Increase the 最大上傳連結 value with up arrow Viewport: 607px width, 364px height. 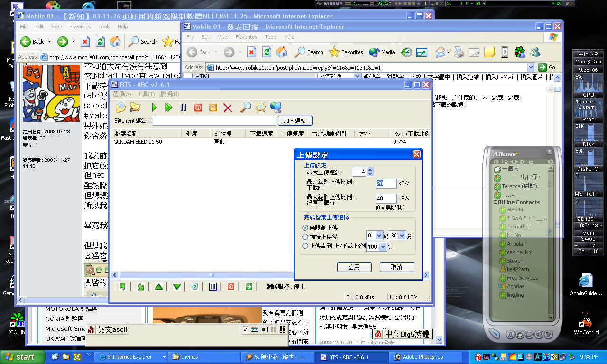point(370,170)
